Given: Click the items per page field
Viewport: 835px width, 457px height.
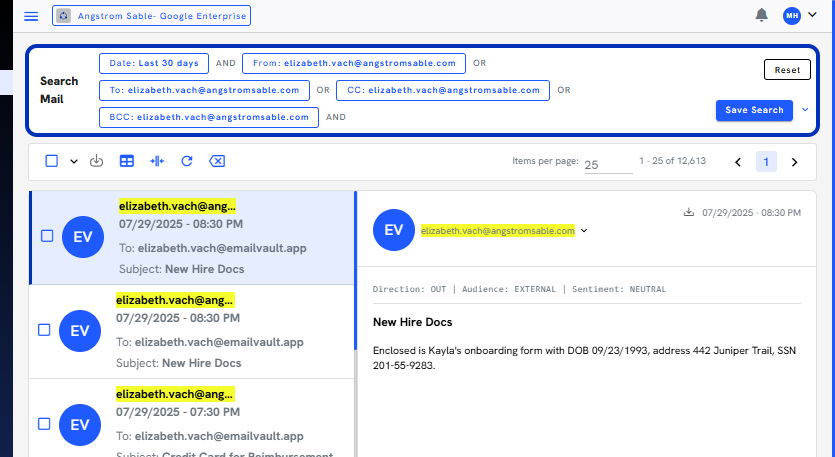Looking at the screenshot, I should (x=608, y=165).
